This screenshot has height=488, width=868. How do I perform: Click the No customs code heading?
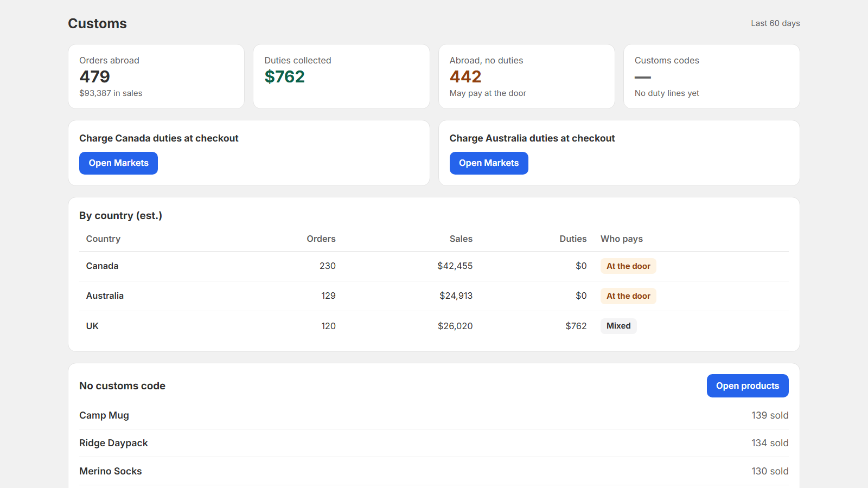[122, 386]
